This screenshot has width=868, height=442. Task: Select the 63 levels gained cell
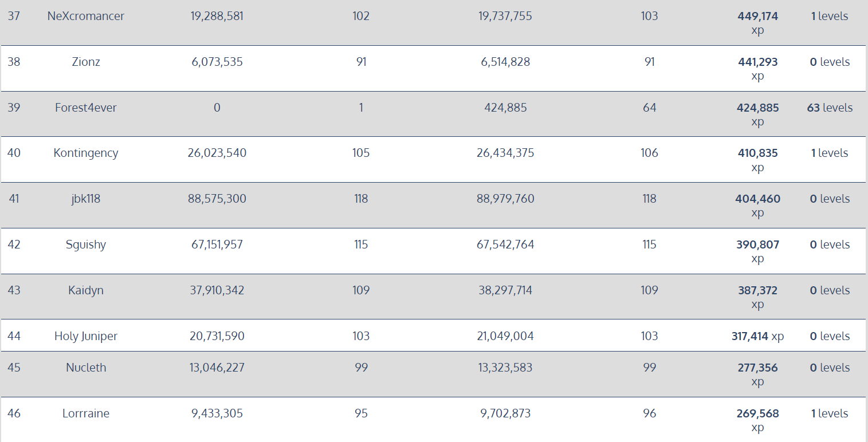(830, 108)
